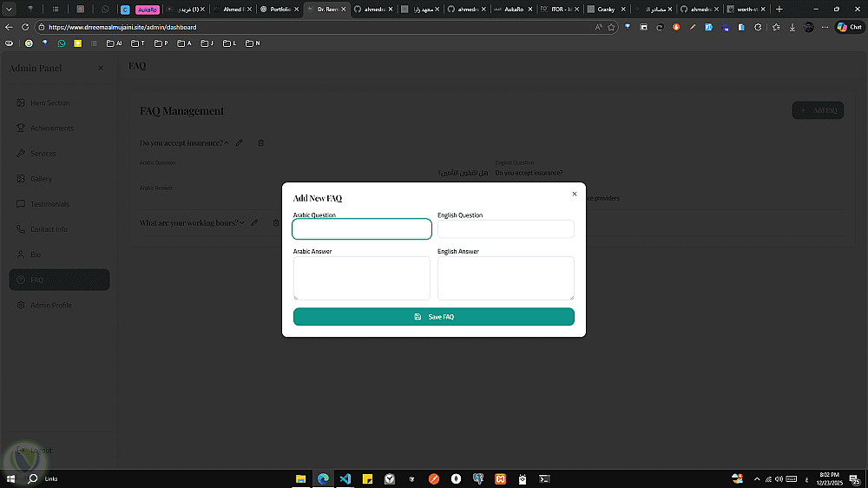Open the N bookmarks folder
Screen dimensions: 868x488
[253, 43]
